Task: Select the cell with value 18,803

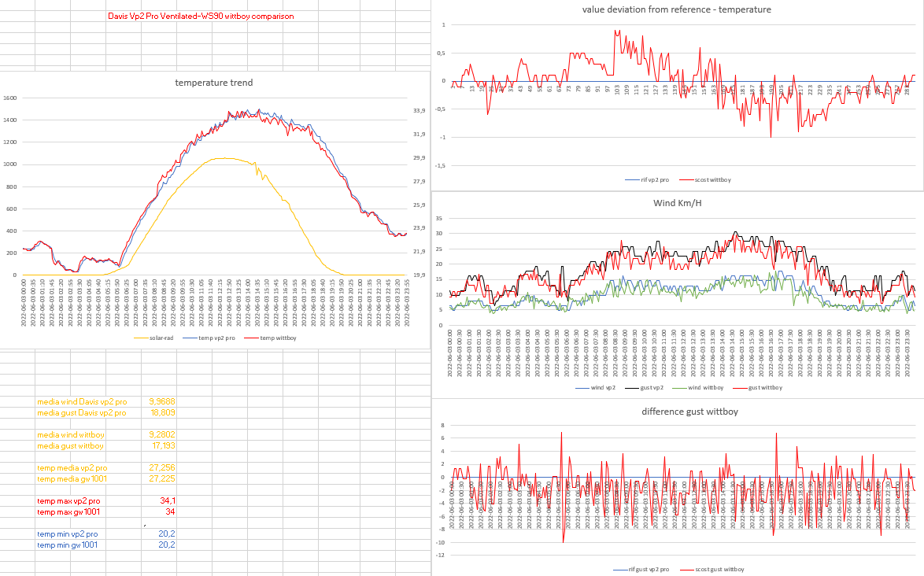Action: [x=162, y=412]
